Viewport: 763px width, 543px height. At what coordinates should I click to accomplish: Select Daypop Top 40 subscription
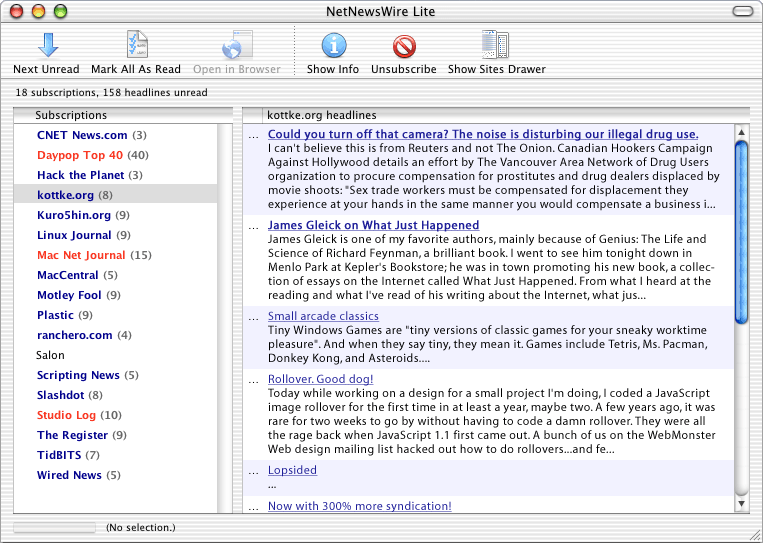(x=80, y=155)
